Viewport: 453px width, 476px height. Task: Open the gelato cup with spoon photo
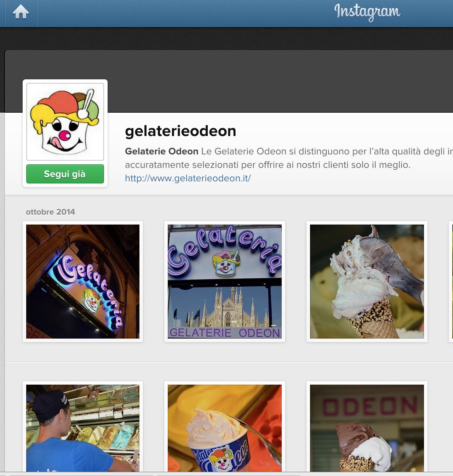[x=225, y=428]
